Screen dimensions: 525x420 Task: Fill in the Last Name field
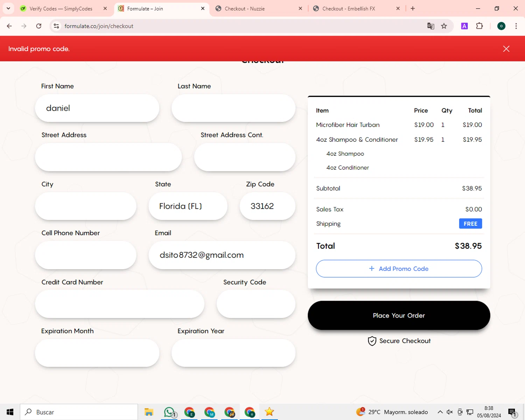point(233,108)
